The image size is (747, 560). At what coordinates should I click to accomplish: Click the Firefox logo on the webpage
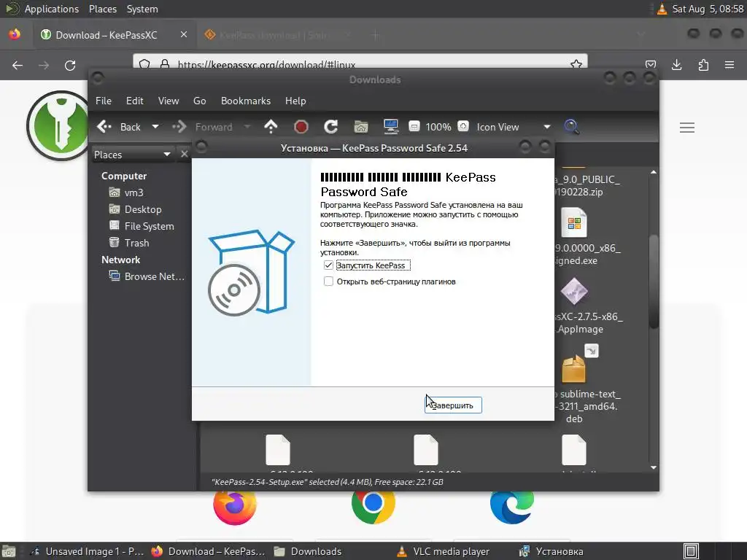coord(235,507)
